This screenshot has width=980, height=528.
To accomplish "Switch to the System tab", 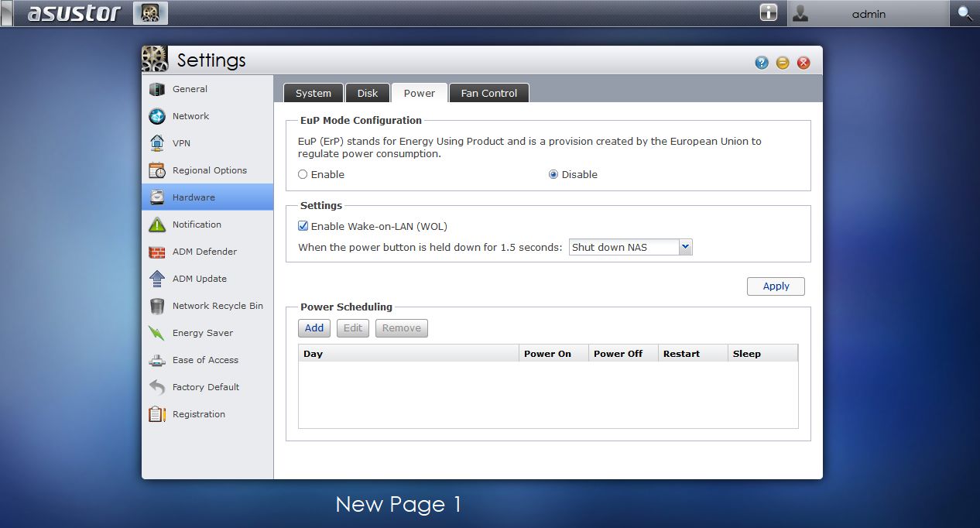I will click(314, 93).
